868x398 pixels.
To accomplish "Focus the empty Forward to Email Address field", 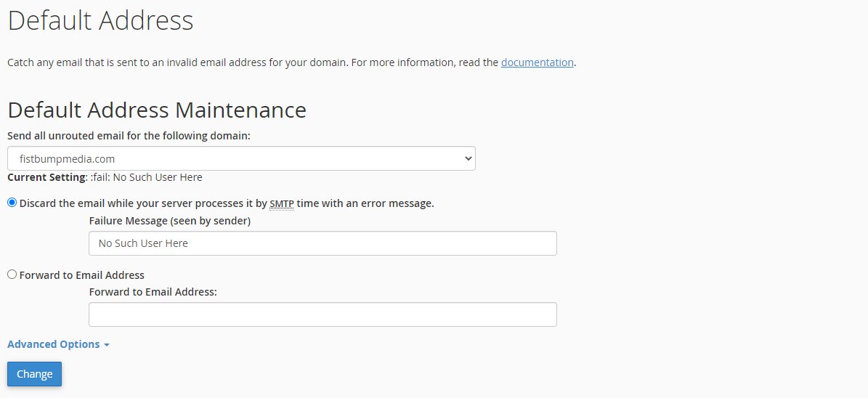I will [x=323, y=314].
